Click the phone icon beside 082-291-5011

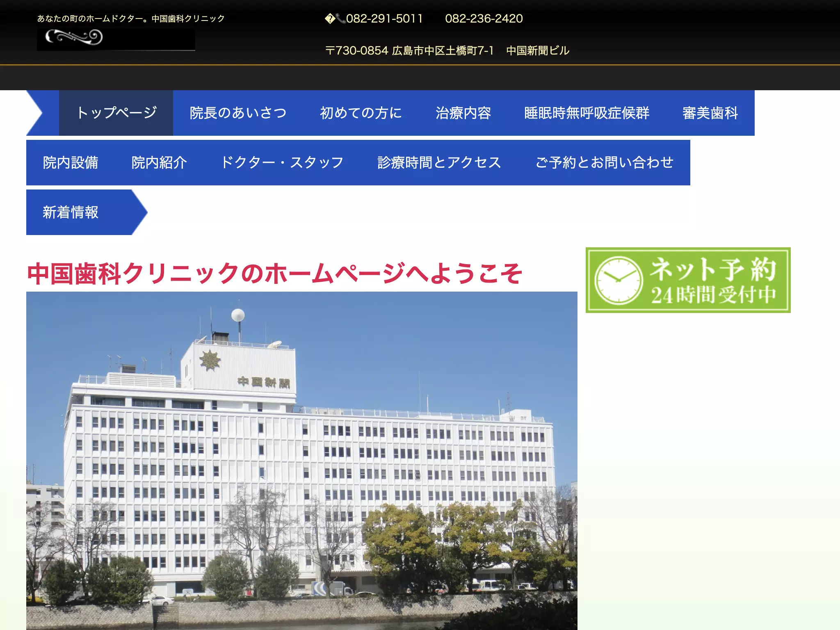[341, 18]
